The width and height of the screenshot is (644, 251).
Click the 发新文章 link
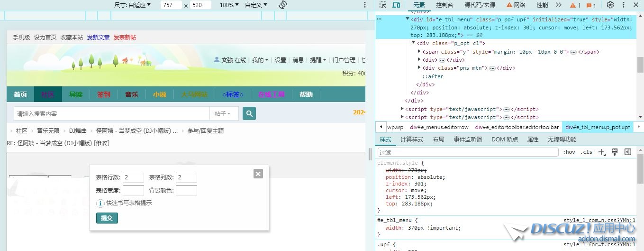pos(98,37)
